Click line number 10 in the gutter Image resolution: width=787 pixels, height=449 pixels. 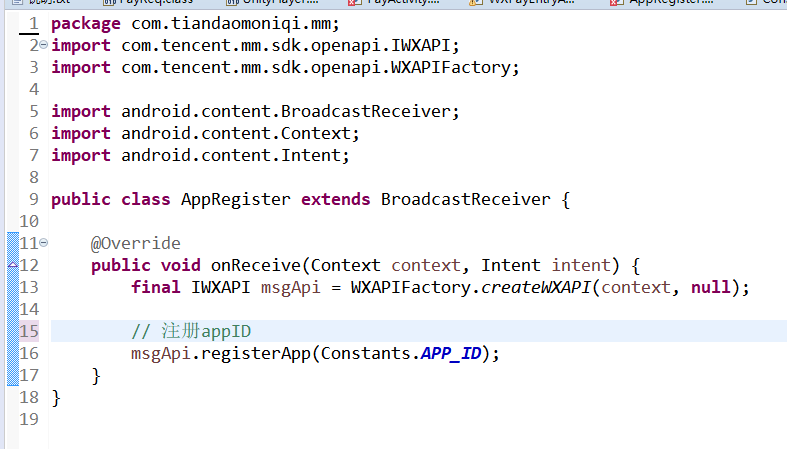tap(29, 221)
